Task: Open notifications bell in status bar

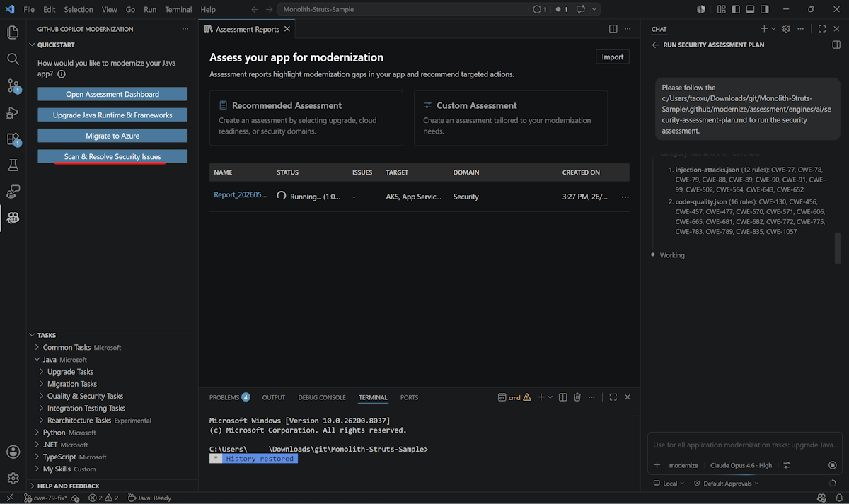Action: (x=838, y=498)
